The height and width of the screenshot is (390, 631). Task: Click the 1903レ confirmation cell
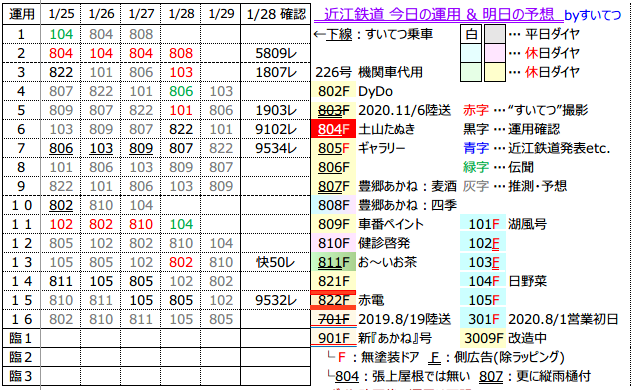[x=276, y=110]
